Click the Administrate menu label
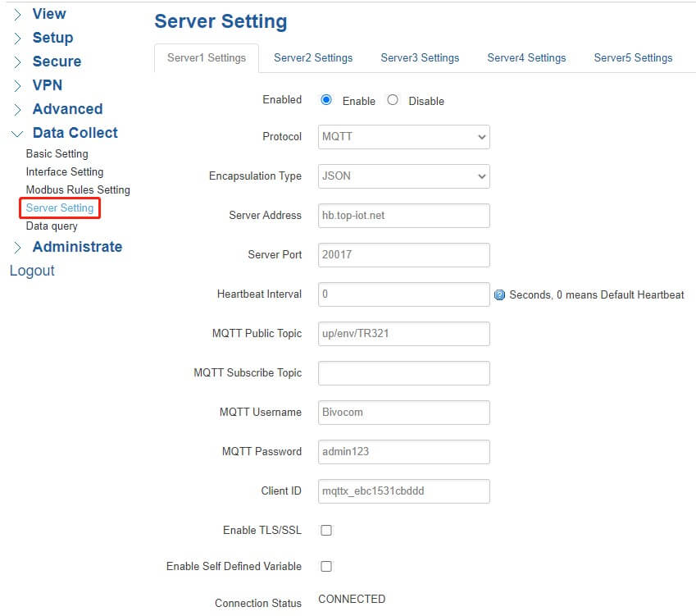696x616 pixels. pyautogui.click(x=77, y=247)
